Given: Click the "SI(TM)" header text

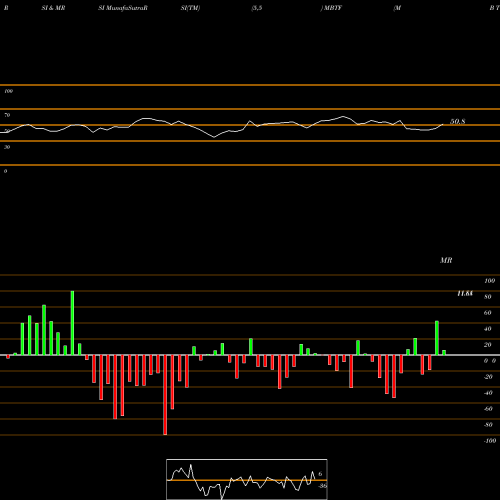Looking at the screenshot, I should click(x=190, y=8).
